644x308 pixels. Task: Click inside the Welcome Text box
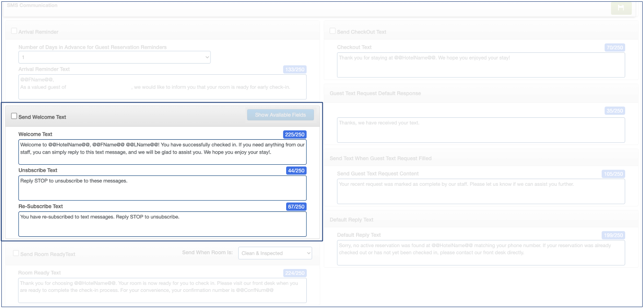pos(162,152)
